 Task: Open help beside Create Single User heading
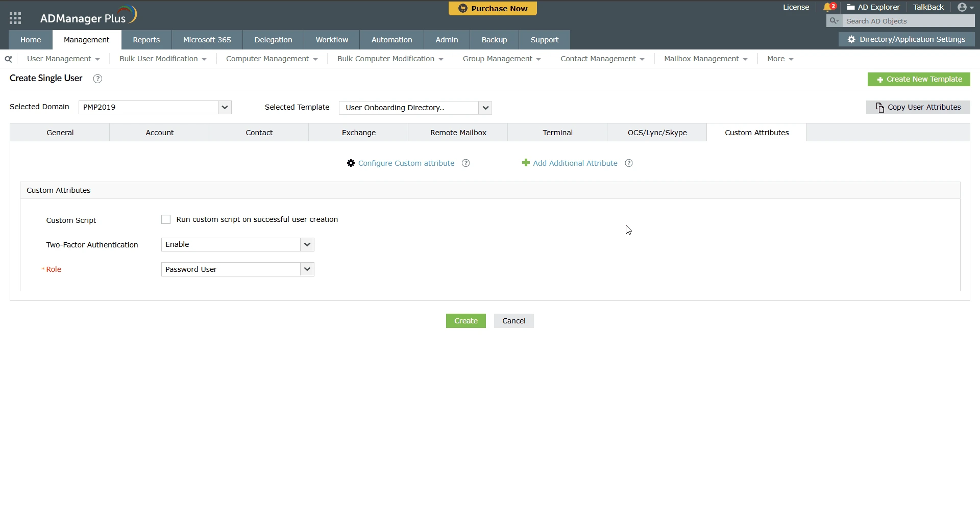tap(97, 79)
